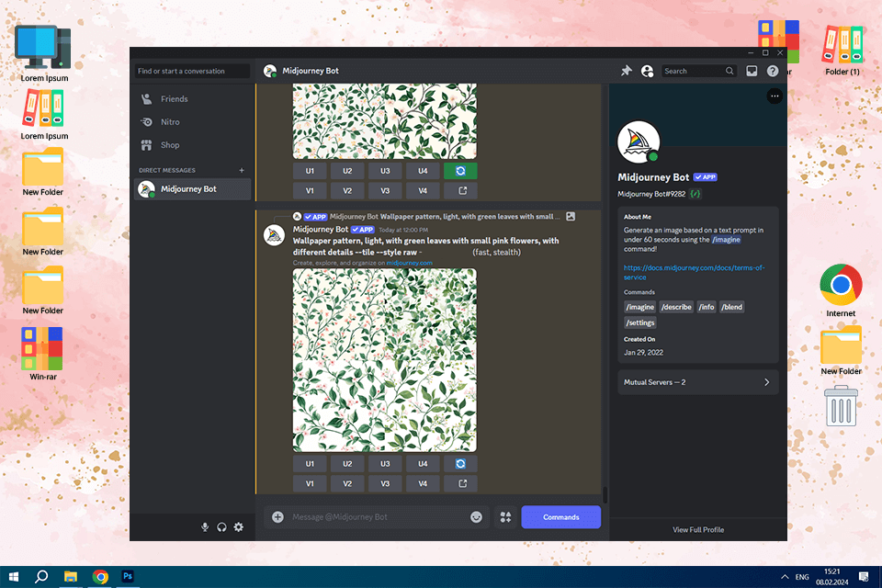The width and height of the screenshot is (882, 588).
Task: Open the upper leaf pattern image
Action: [x=385, y=121]
